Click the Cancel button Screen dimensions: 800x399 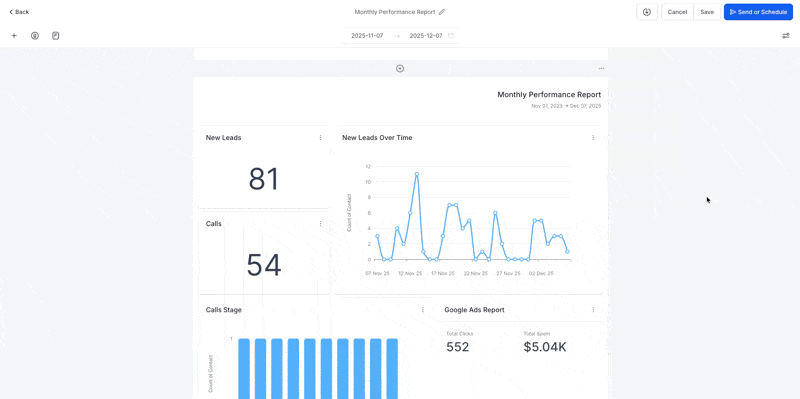point(677,12)
